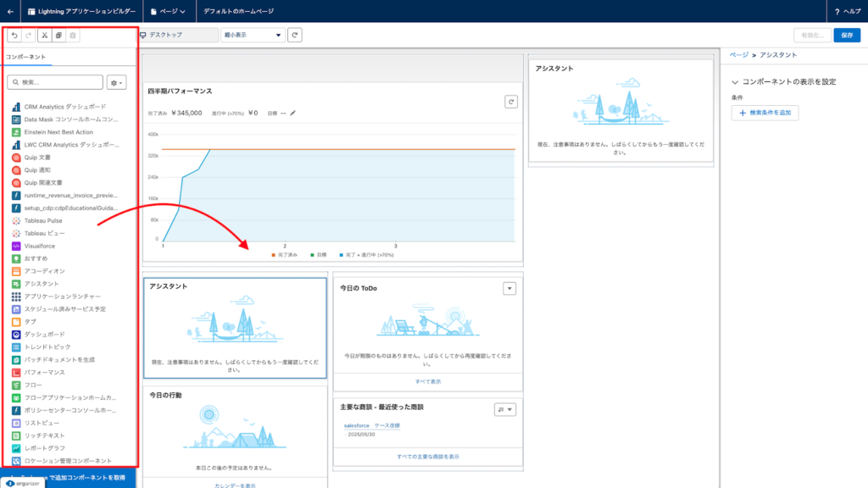Screen dimensions: 868x488
Task: Select アシスタント in the component list
Action: point(42,284)
